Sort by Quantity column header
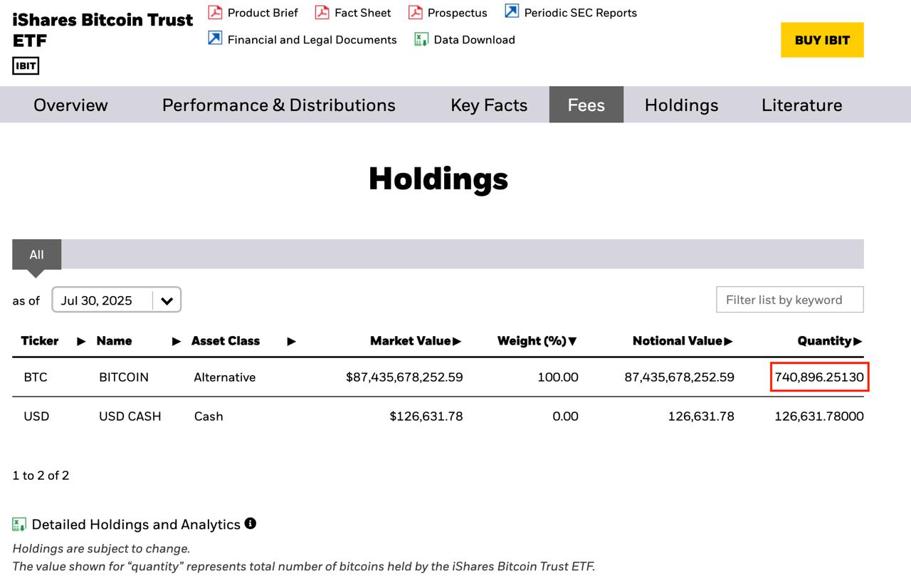 coord(830,341)
